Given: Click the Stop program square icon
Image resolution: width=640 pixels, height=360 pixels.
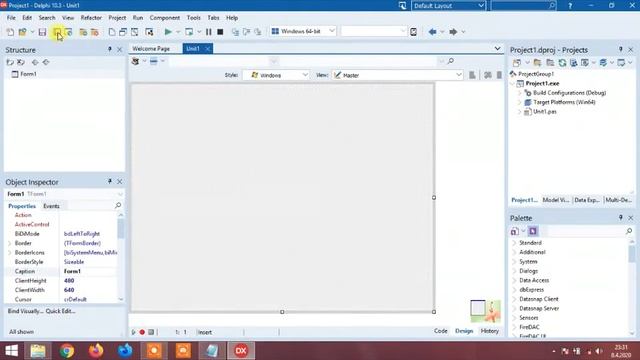Looking at the screenshot, I should tap(220, 31).
